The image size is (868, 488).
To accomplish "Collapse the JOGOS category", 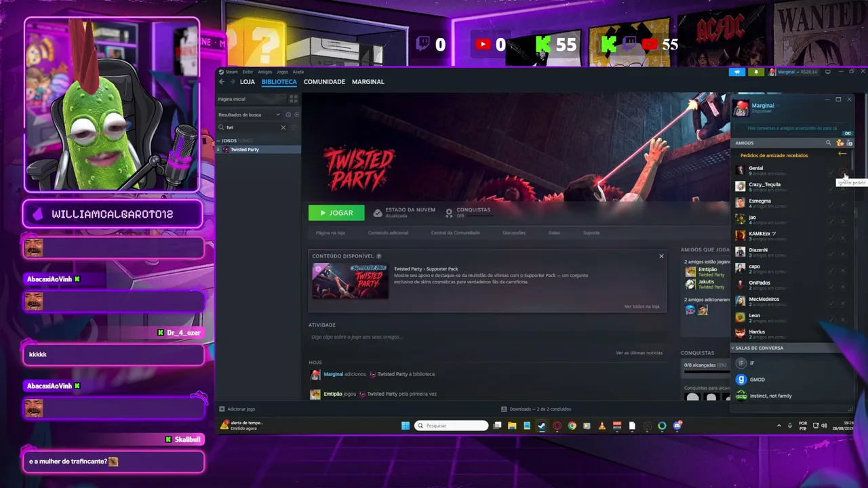I will click(219, 140).
